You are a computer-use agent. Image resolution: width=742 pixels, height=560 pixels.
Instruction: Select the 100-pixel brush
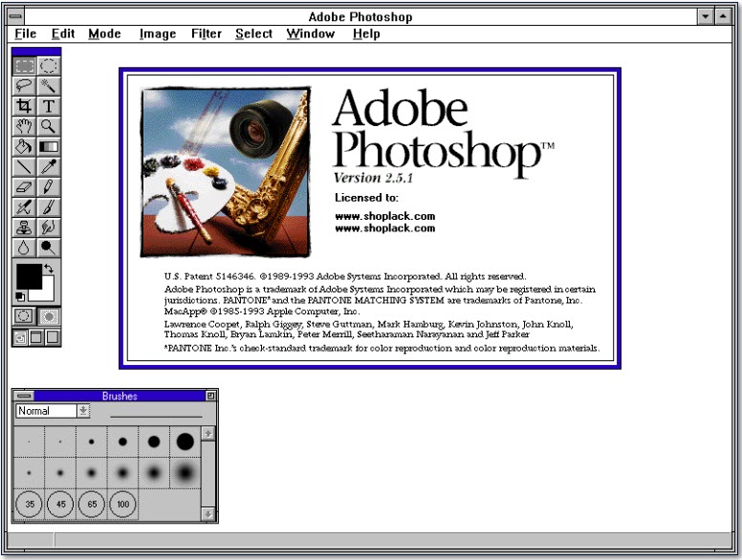pyautogui.click(x=120, y=504)
